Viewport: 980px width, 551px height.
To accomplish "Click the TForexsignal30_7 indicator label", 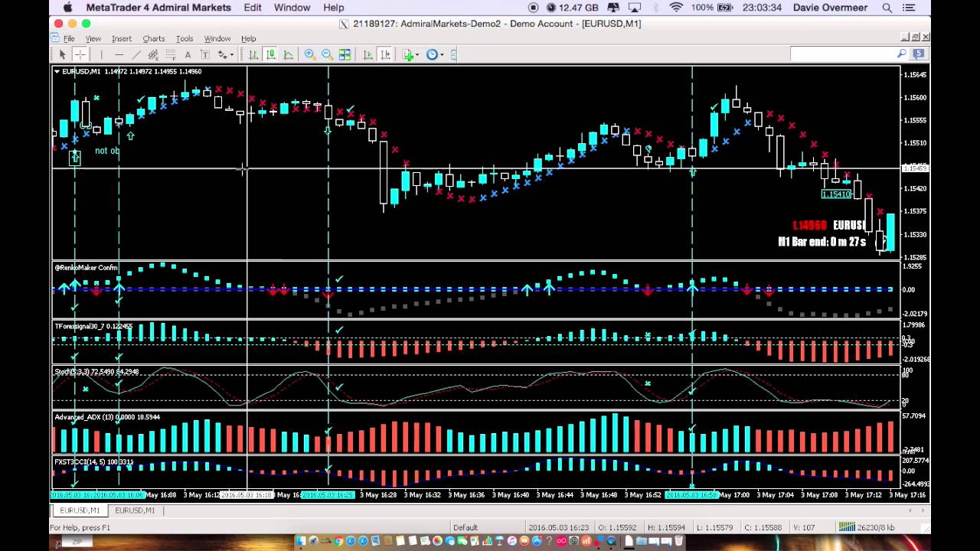I will [93, 327].
